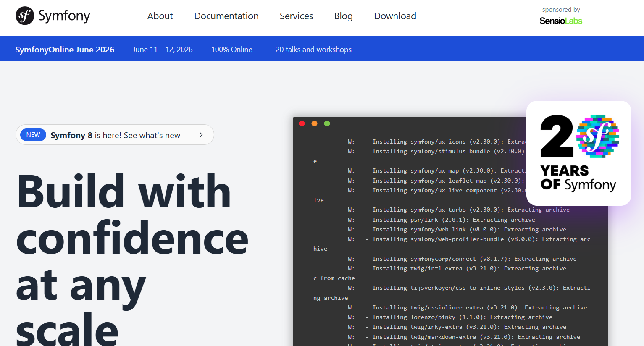Click SymfonyOnline June 2026 banner link
The height and width of the screenshot is (346, 644).
[x=65, y=49]
